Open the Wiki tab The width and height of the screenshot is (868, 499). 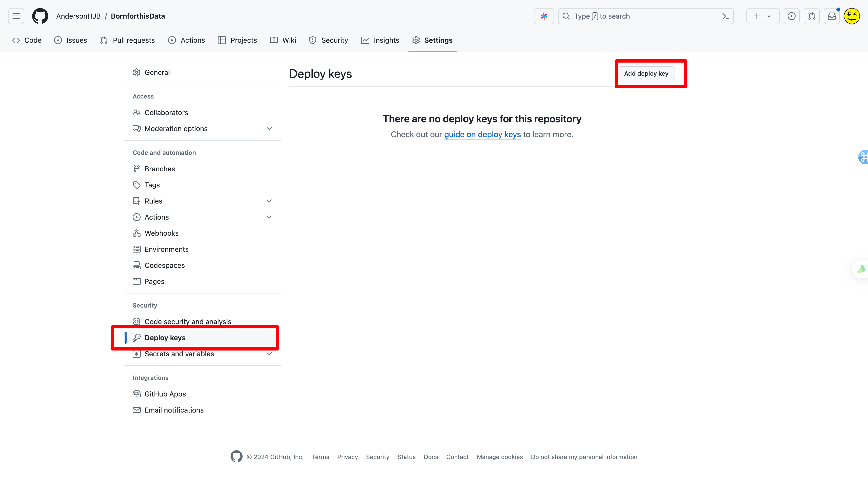pyautogui.click(x=283, y=40)
